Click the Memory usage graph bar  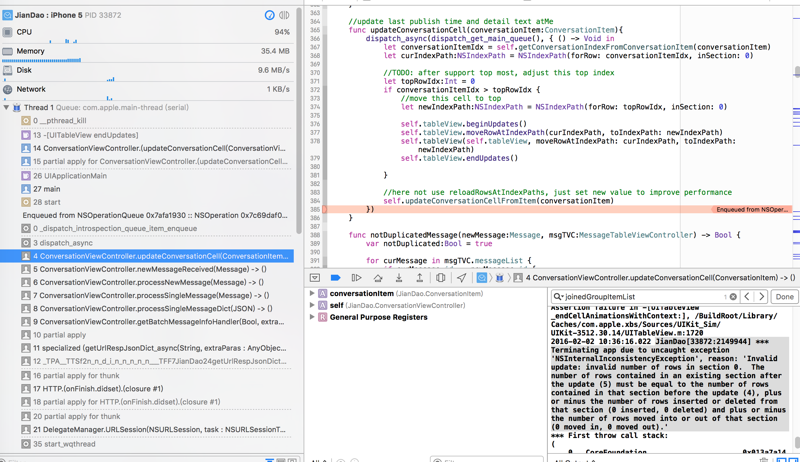[x=41, y=60]
